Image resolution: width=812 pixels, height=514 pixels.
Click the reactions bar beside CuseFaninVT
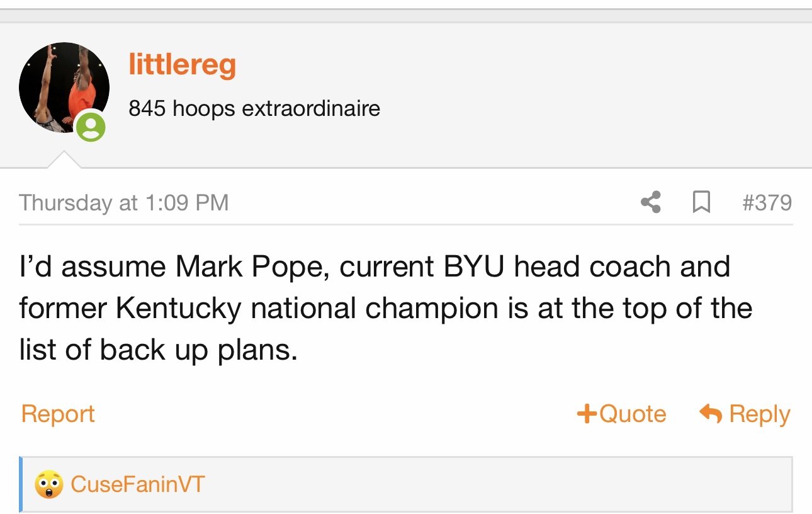(x=406, y=484)
